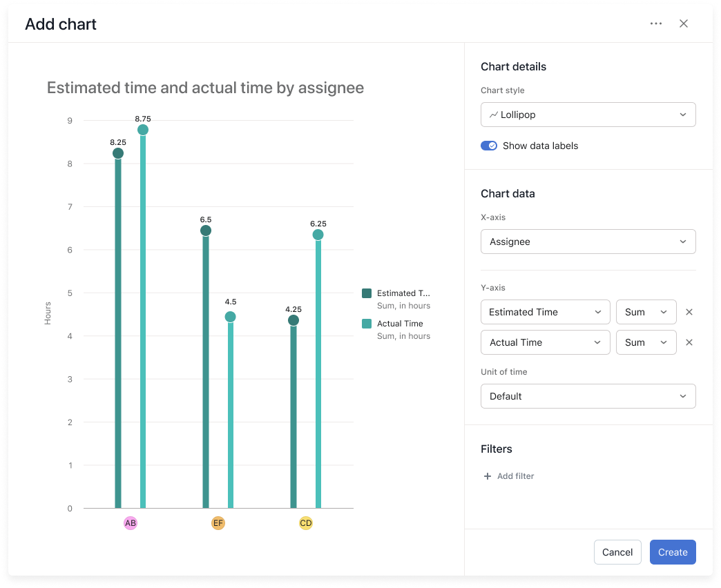Click the EF assignee avatar on the x-axis

point(218,522)
